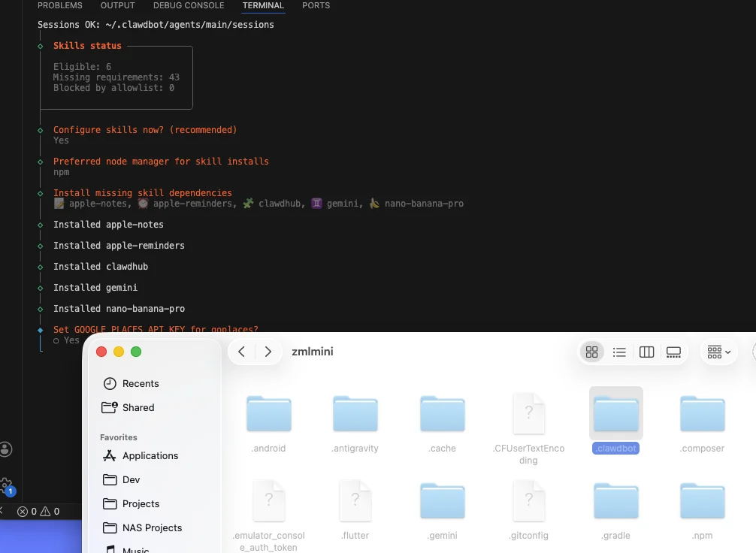Click the .gradle file name label

coord(615,536)
